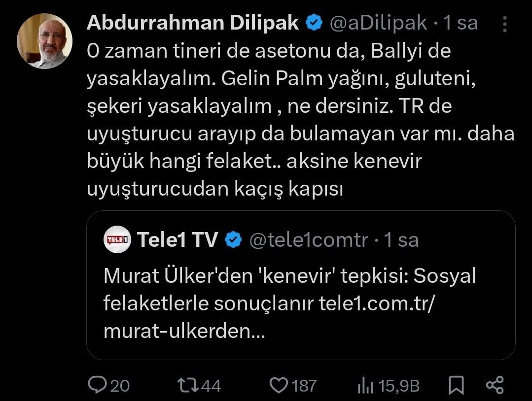Click Abdurrahman Dilipak's verified badge

(x=314, y=23)
